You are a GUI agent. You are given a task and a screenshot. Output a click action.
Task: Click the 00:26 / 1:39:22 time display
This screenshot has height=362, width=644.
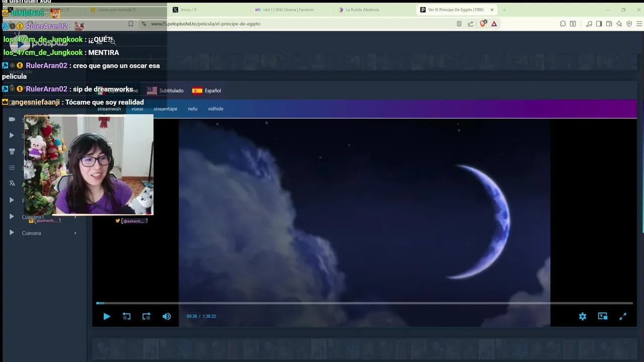tap(201, 316)
